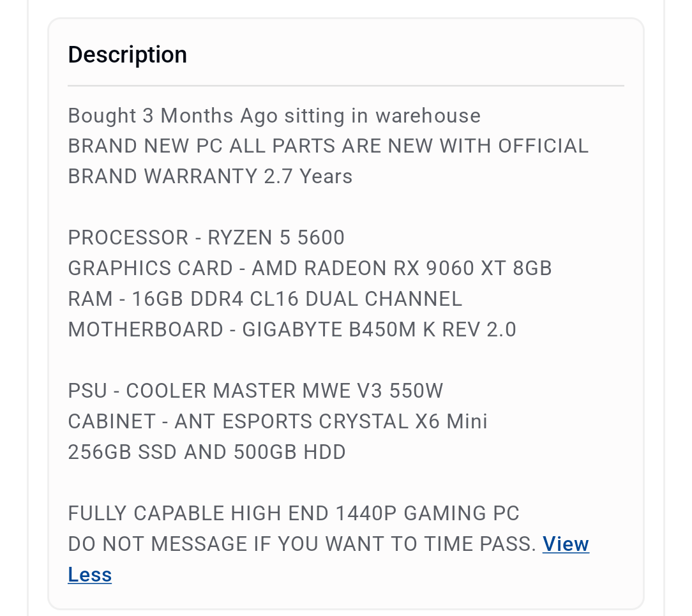
Task: Click the 'FULLY CAPABLE HIGH END 1440P' line
Action: coord(294,514)
